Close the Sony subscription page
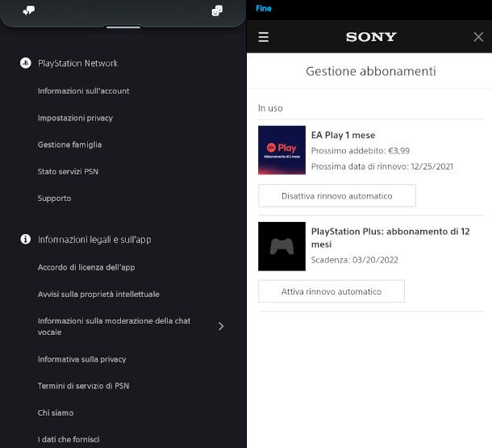The height and width of the screenshot is (448, 492). (x=478, y=37)
